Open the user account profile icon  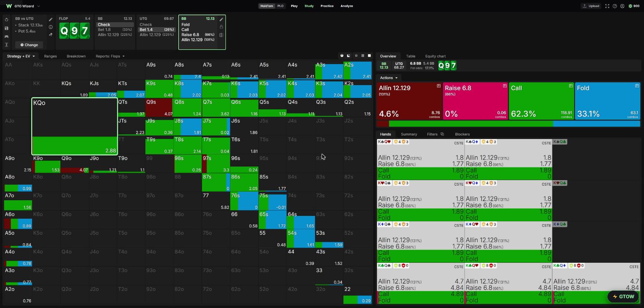coord(622,6)
